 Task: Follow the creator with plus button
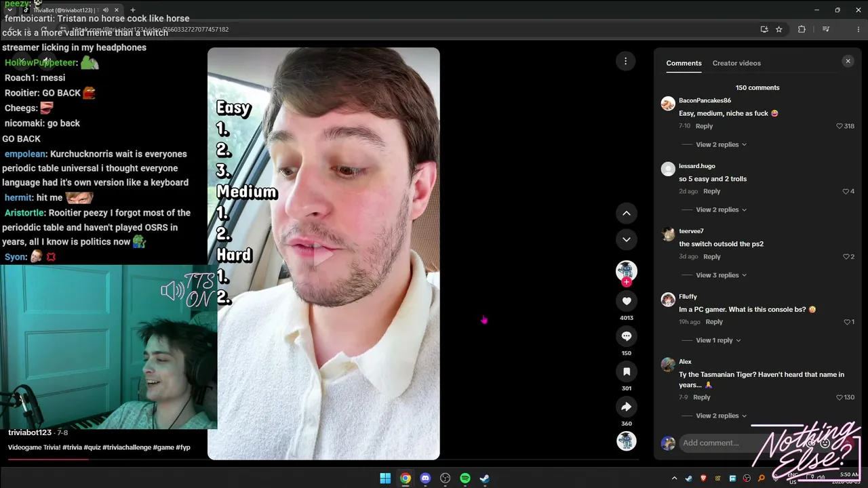(627, 282)
